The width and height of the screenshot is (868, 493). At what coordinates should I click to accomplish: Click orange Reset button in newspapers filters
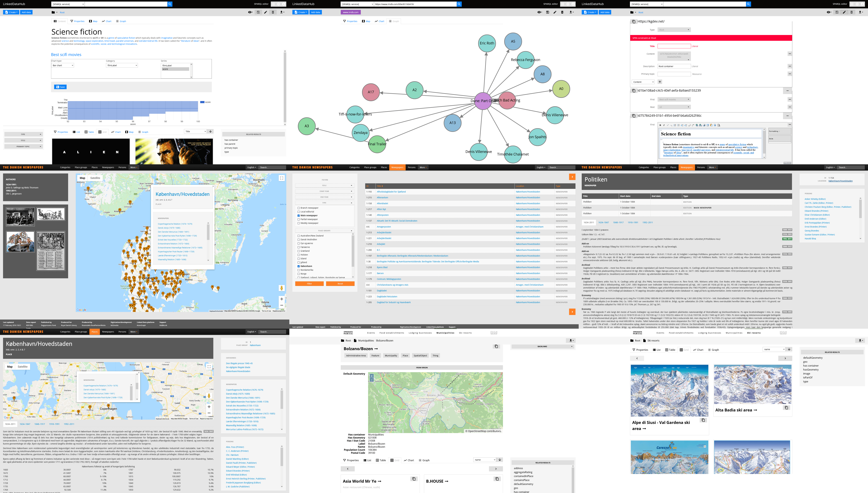[340, 284]
